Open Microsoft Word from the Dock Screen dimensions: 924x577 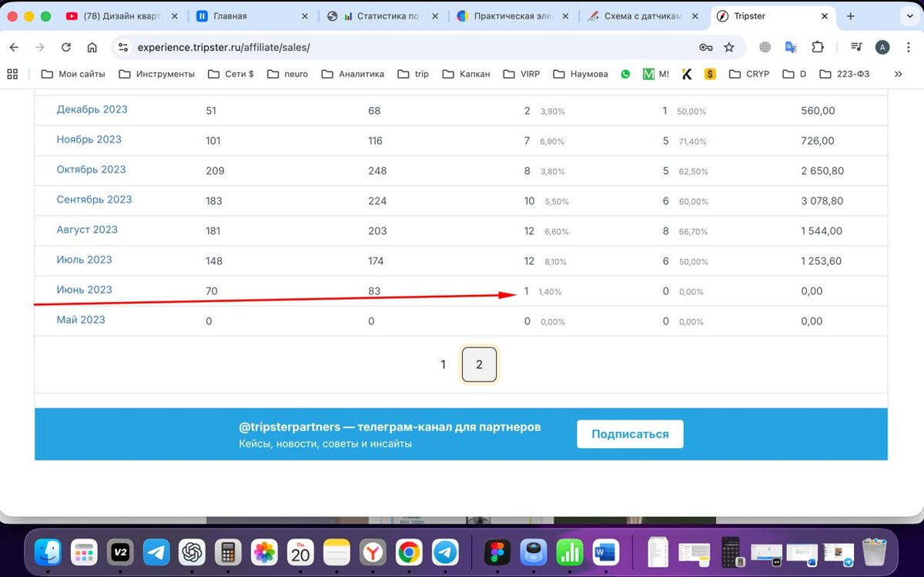pyautogui.click(x=606, y=551)
